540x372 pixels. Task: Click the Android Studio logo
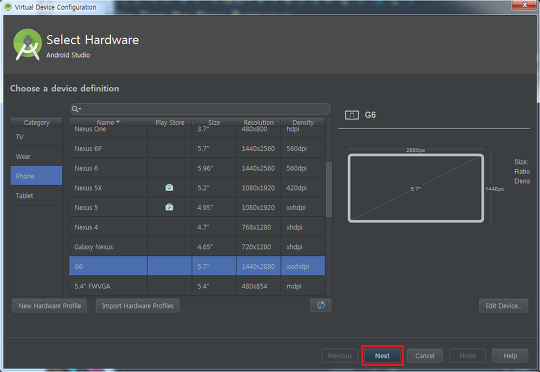tap(27, 45)
